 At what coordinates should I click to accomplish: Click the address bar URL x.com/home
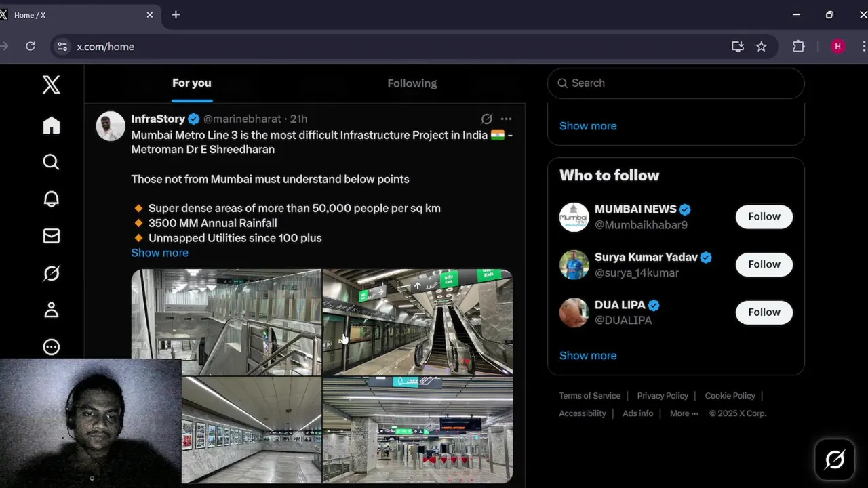coord(105,47)
